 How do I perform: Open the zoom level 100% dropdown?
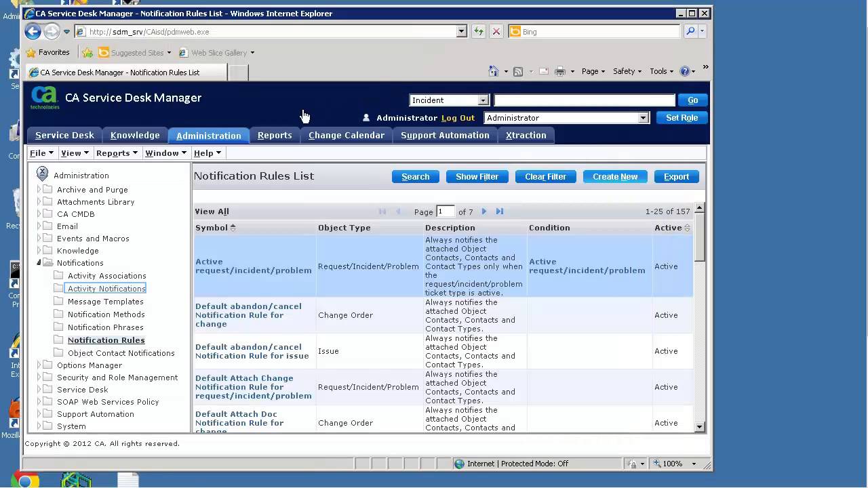click(694, 464)
